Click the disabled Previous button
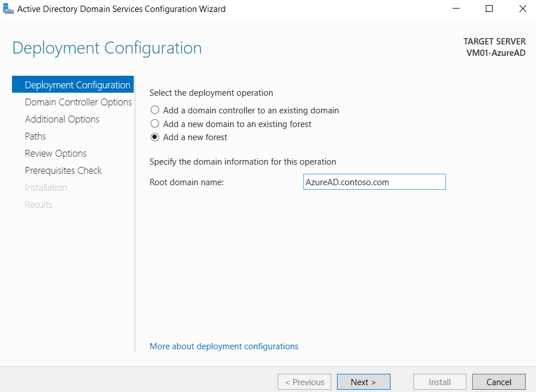This screenshot has width=536, height=392. (x=304, y=382)
